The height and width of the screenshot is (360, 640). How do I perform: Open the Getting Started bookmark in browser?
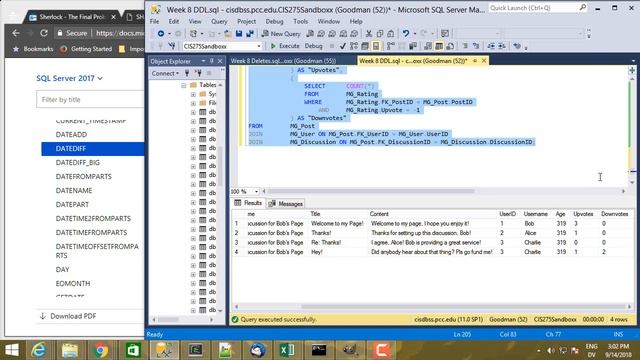(86, 49)
